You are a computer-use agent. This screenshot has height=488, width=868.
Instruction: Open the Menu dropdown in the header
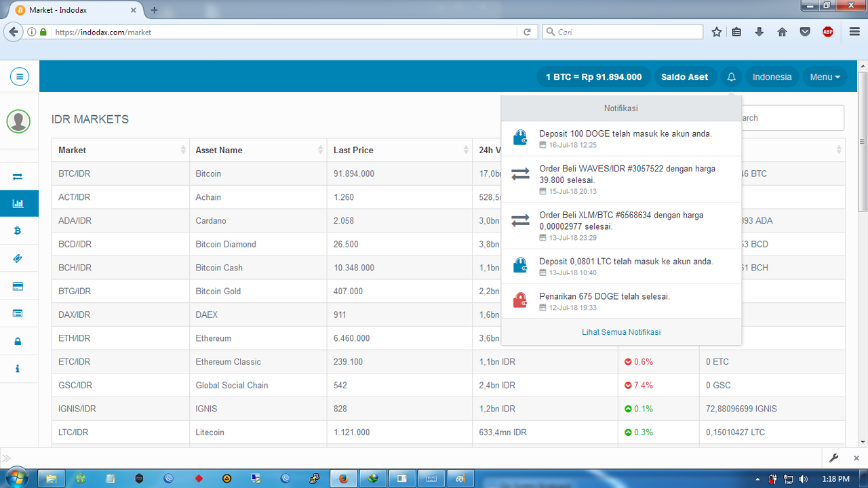pos(825,77)
